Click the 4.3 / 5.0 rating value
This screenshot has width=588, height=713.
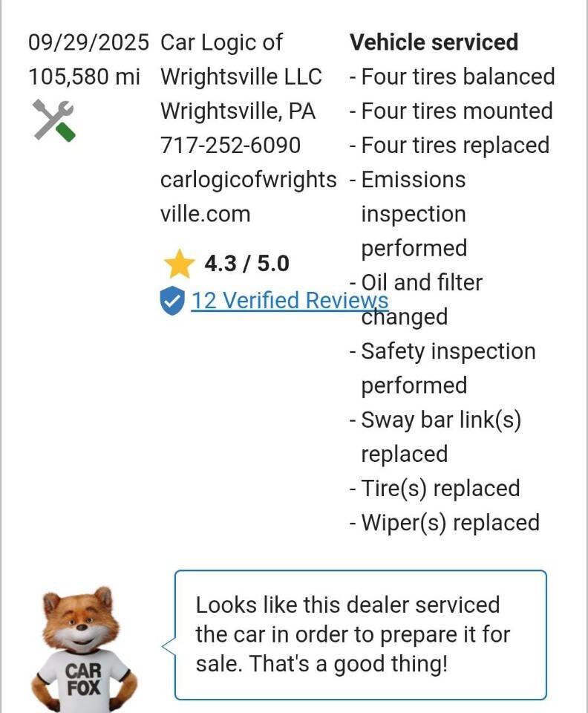click(247, 261)
